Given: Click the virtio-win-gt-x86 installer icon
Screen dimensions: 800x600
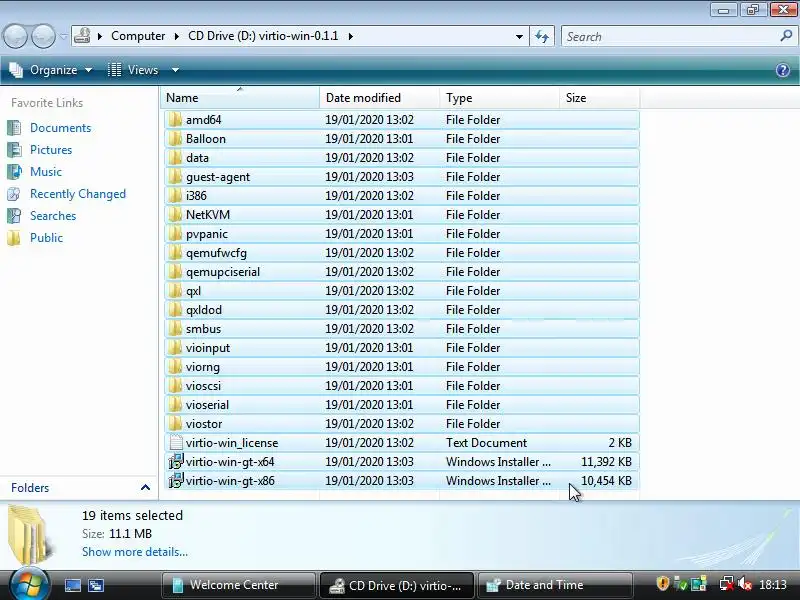Looking at the screenshot, I should (176, 481).
